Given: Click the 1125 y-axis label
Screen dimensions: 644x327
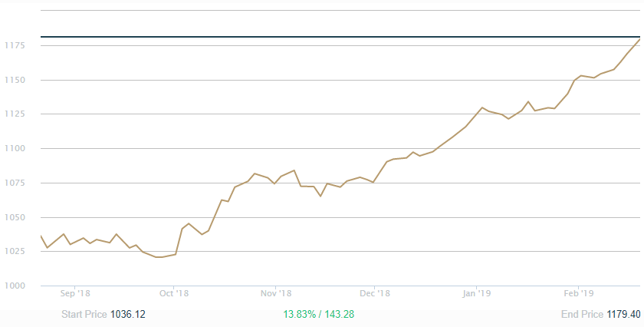Looking at the screenshot, I should 15,114.
